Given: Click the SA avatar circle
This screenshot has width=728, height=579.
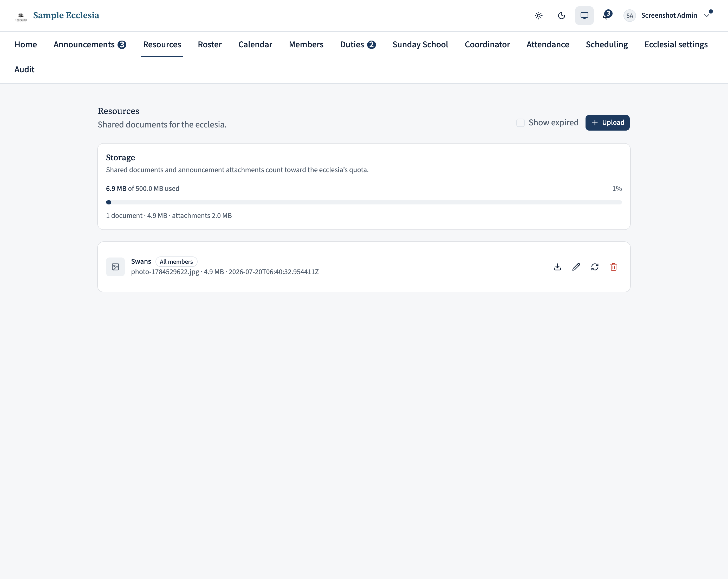Looking at the screenshot, I should [629, 16].
